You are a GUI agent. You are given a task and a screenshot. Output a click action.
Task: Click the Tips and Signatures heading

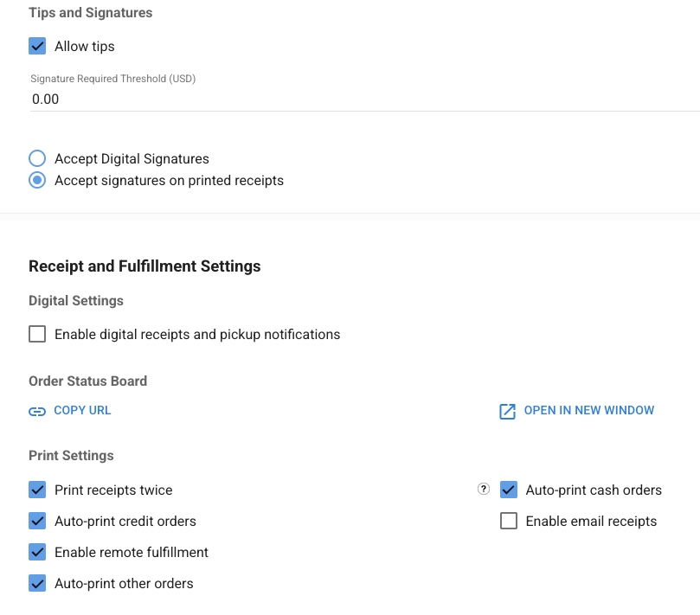click(x=91, y=13)
